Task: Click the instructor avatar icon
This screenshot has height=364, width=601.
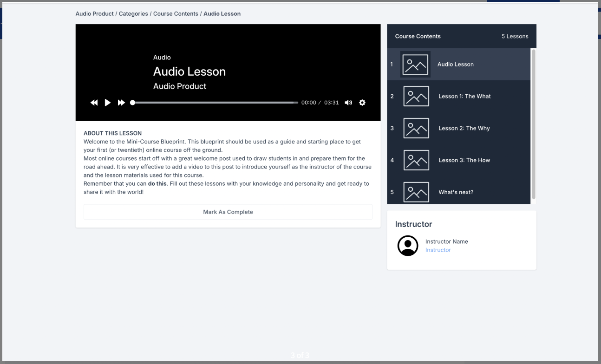Action: tap(408, 246)
